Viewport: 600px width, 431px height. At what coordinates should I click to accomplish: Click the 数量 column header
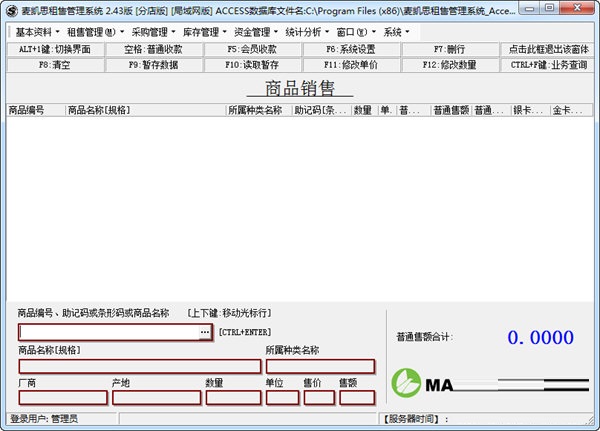coord(365,110)
